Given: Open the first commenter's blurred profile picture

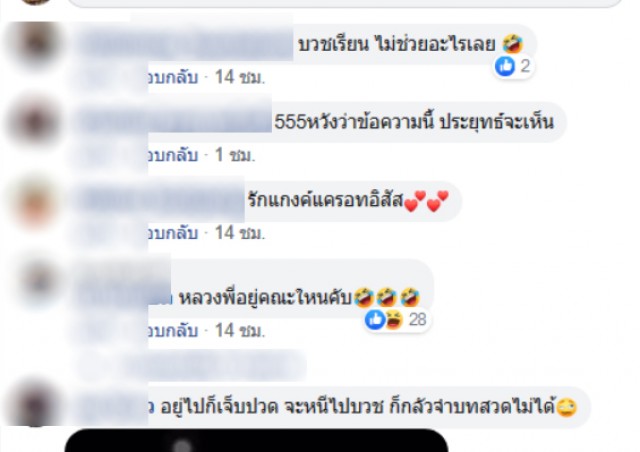Looking at the screenshot, I should coord(38,44).
